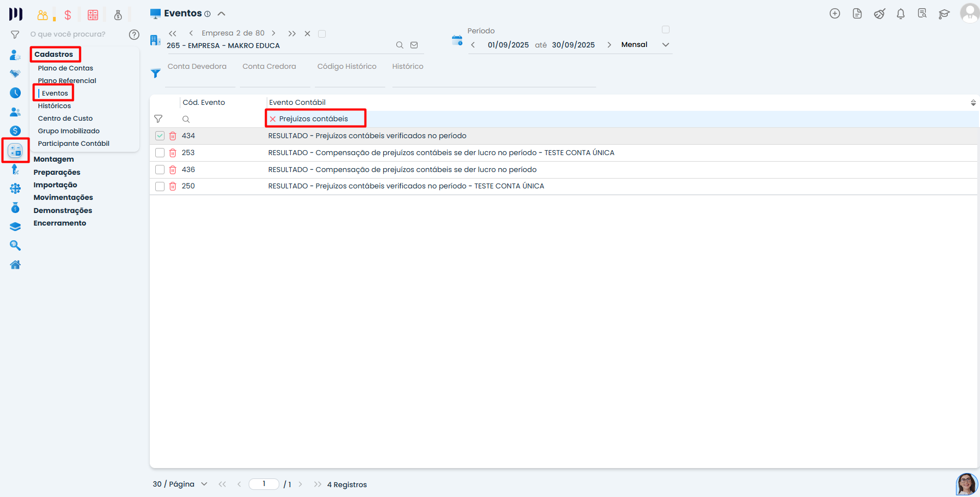Collapse the Eventos header chevron

click(x=221, y=14)
